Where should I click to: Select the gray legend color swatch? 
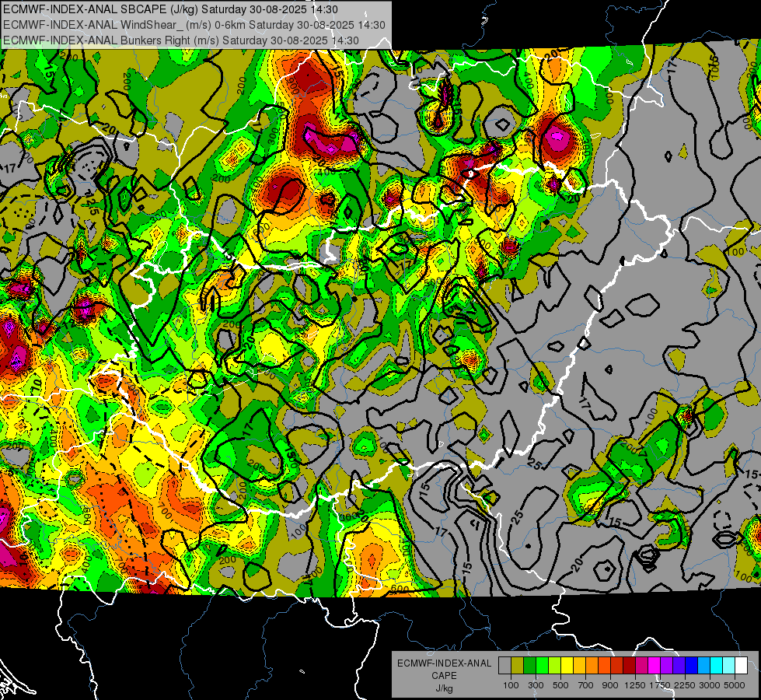pos(504,666)
